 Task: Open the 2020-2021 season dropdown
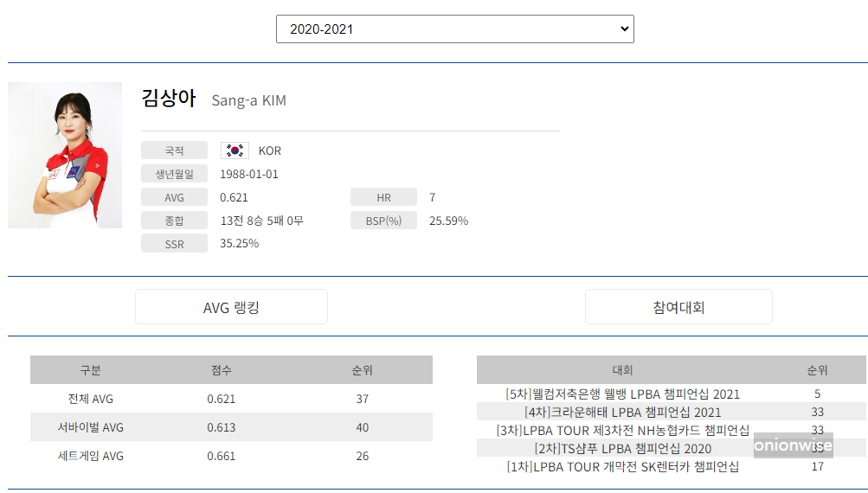454,29
